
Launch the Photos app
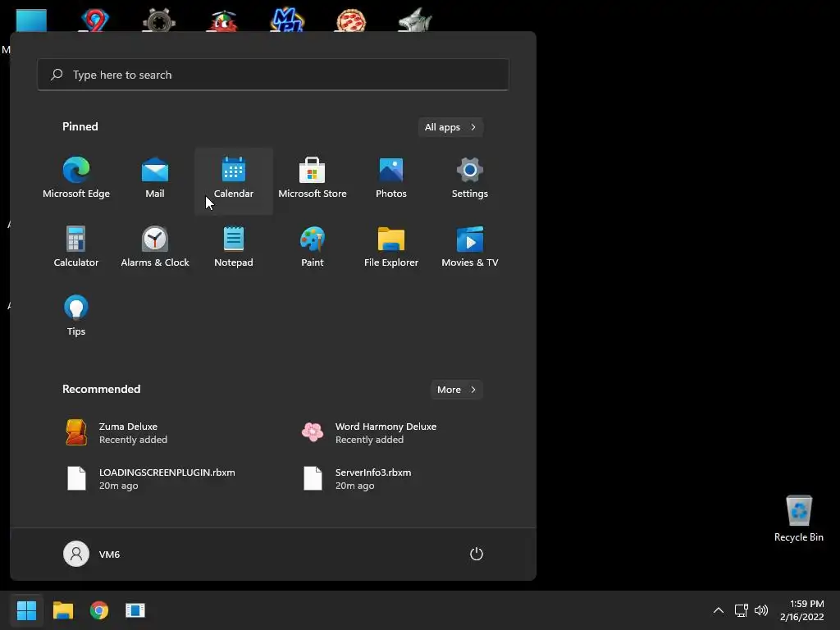coord(391,178)
